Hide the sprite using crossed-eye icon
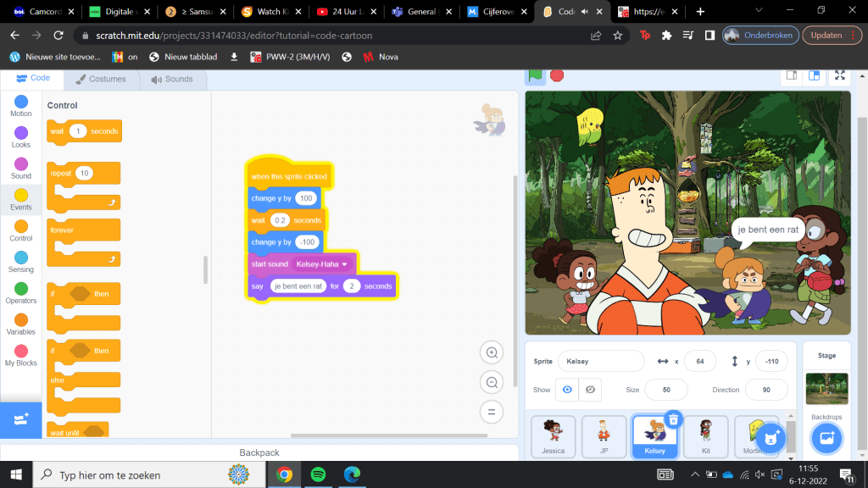Image resolution: width=868 pixels, height=488 pixels. click(x=590, y=389)
